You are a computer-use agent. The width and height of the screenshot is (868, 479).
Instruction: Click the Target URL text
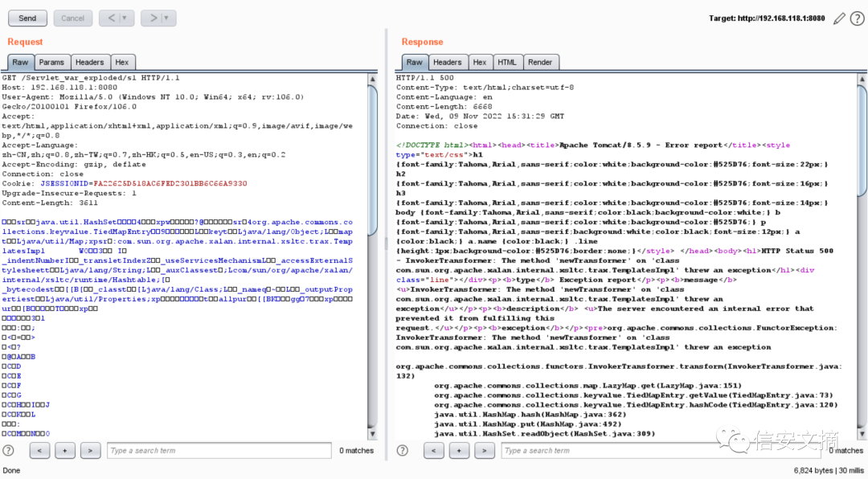point(767,18)
